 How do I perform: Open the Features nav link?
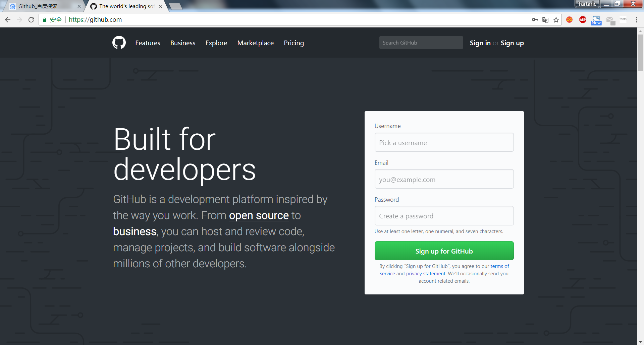(x=148, y=43)
